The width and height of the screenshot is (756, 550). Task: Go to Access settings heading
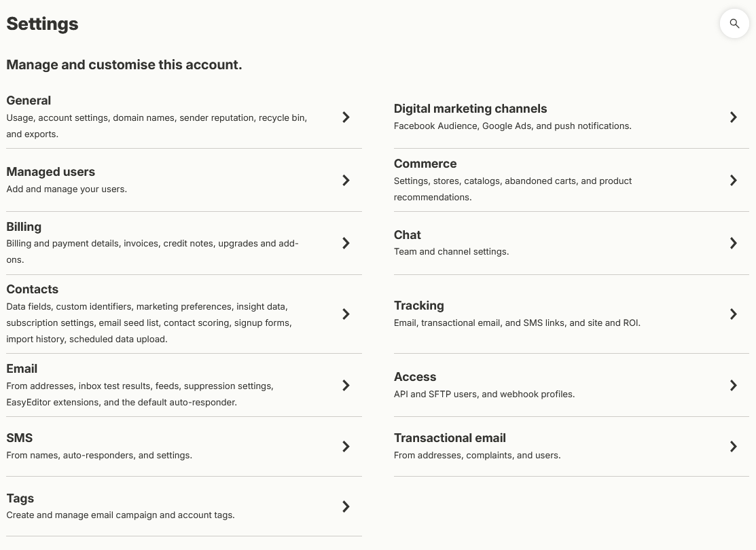[414, 376]
